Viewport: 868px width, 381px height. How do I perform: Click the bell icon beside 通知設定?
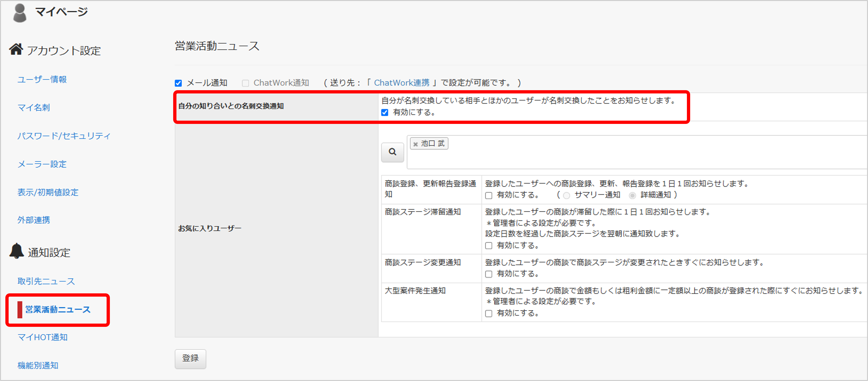(16, 251)
